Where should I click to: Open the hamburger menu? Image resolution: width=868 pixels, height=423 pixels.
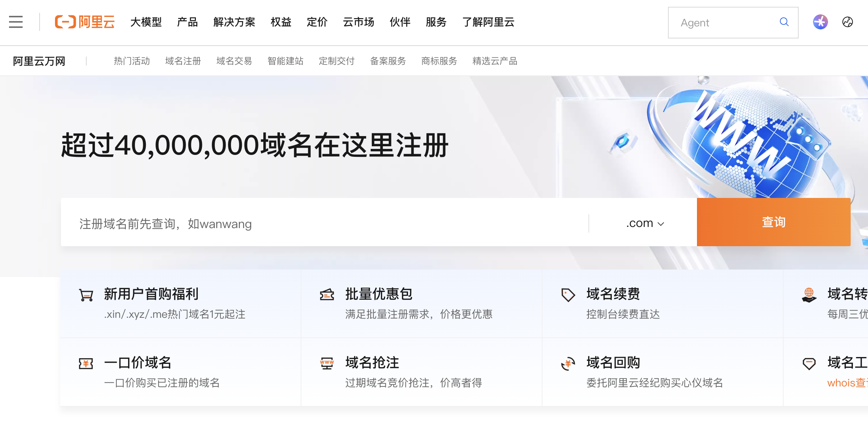(15, 22)
